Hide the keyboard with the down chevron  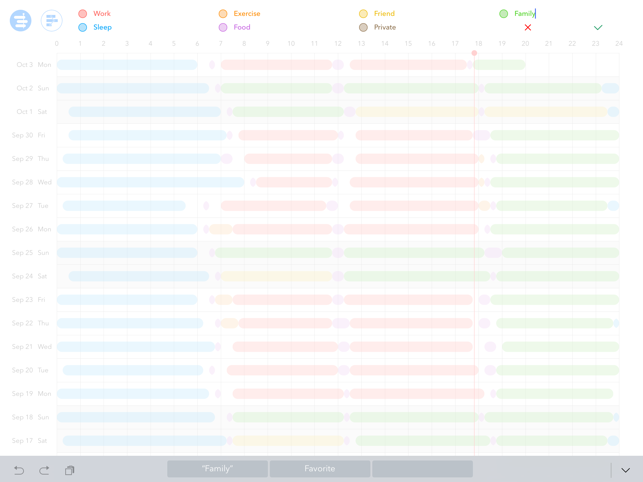[x=625, y=470]
